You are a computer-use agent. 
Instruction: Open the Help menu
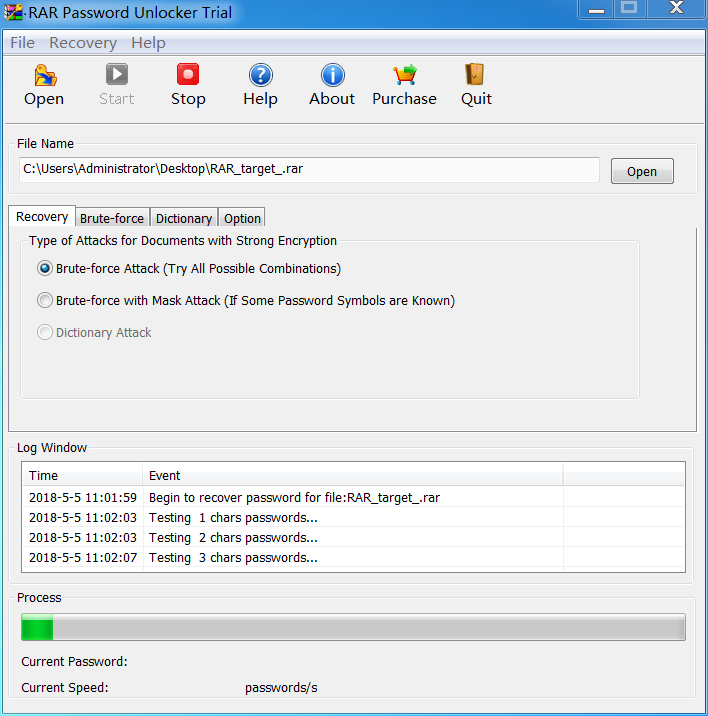(148, 43)
